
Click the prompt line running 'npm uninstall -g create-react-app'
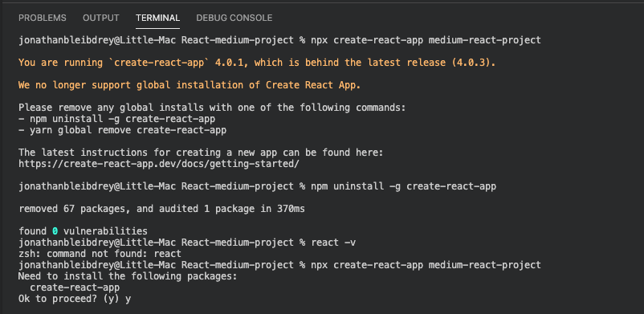point(258,186)
